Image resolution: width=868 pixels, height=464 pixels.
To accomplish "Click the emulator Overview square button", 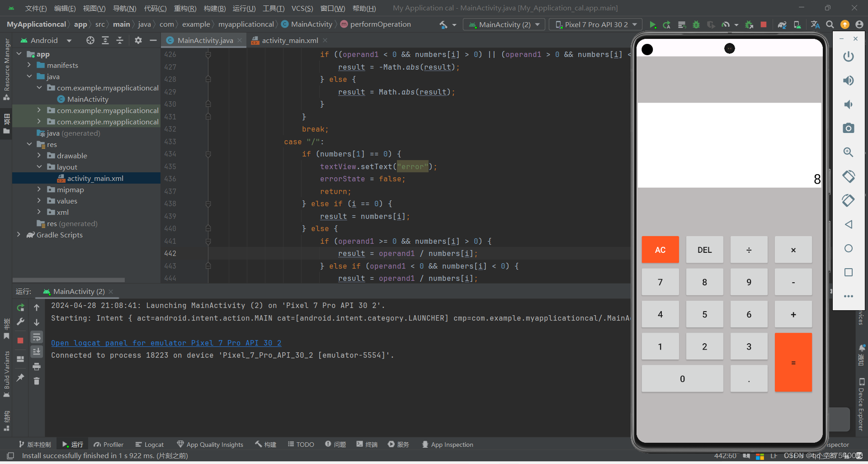I will pos(849,272).
